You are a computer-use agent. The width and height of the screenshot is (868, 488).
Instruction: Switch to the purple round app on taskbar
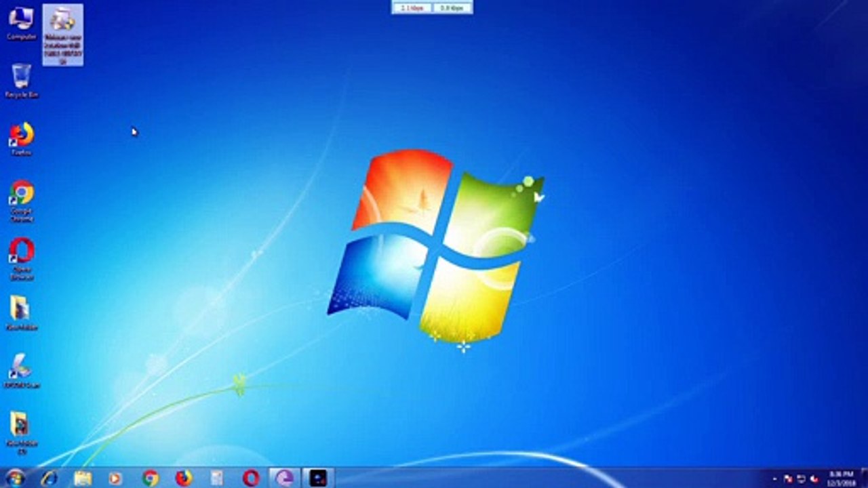pyautogui.click(x=285, y=478)
